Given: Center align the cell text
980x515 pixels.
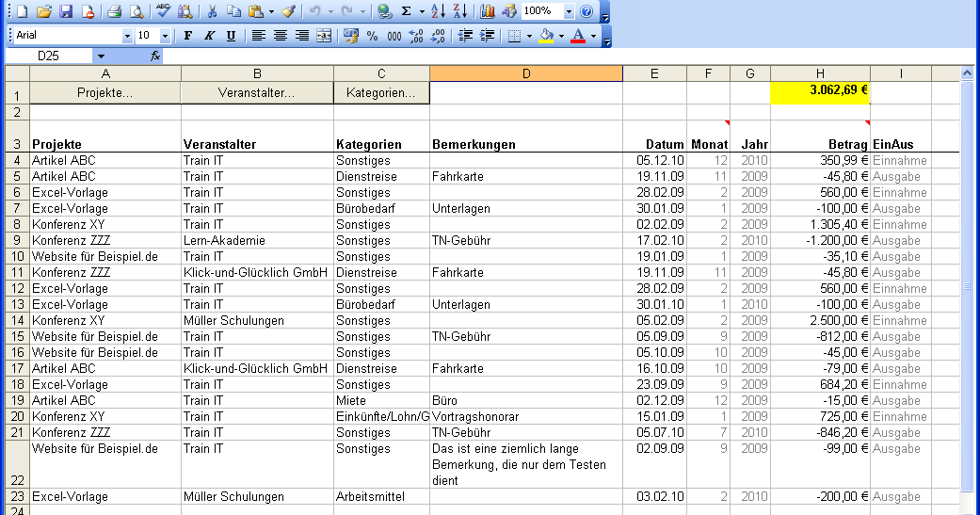Looking at the screenshot, I should [x=280, y=36].
